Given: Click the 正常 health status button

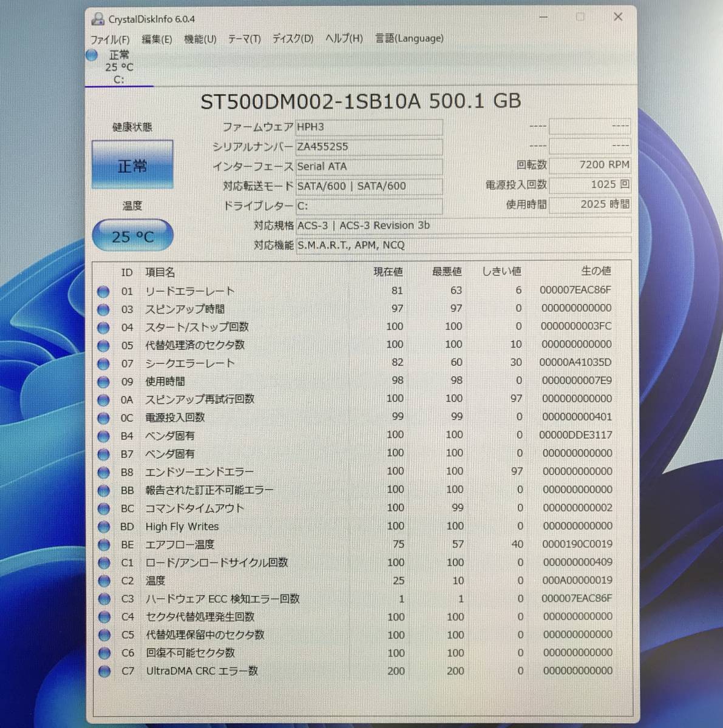Looking at the screenshot, I should point(132,165).
